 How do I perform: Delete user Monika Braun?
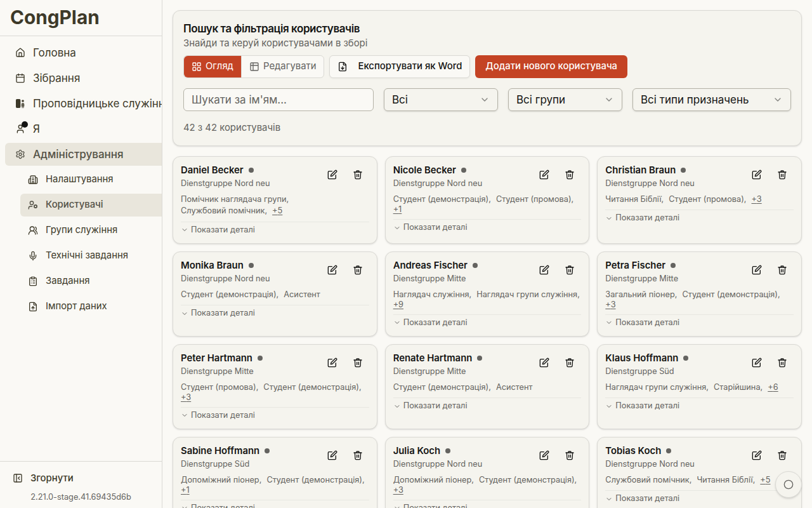click(358, 270)
